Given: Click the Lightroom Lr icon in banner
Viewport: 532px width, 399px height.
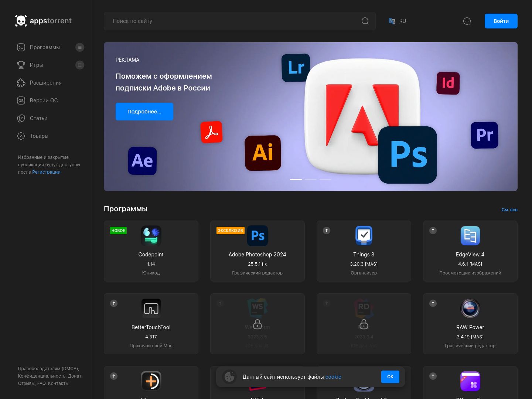Looking at the screenshot, I should pos(296,68).
